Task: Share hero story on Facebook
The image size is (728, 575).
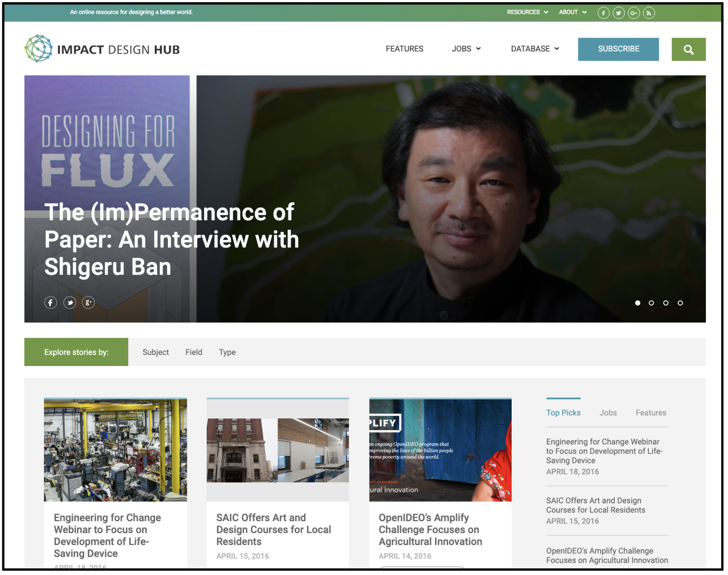Action: pyautogui.click(x=51, y=303)
